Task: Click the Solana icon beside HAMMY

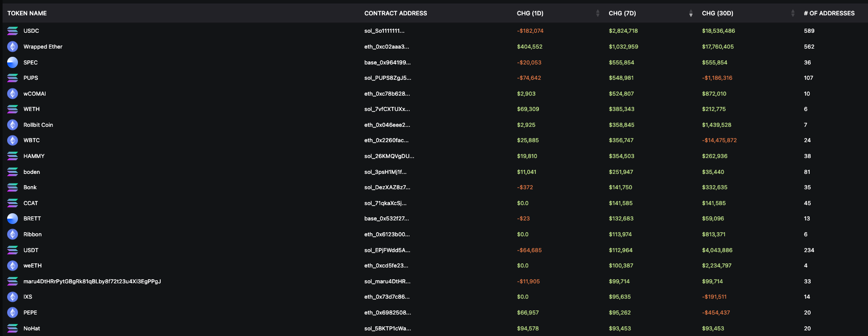Action: (13, 156)
